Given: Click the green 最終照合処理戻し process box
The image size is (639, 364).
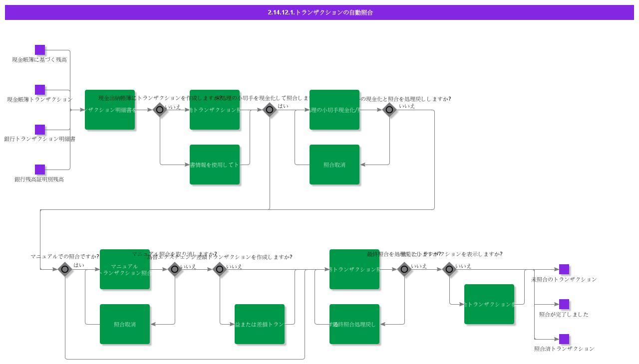Looking at the screenshot, I should 354,324.
